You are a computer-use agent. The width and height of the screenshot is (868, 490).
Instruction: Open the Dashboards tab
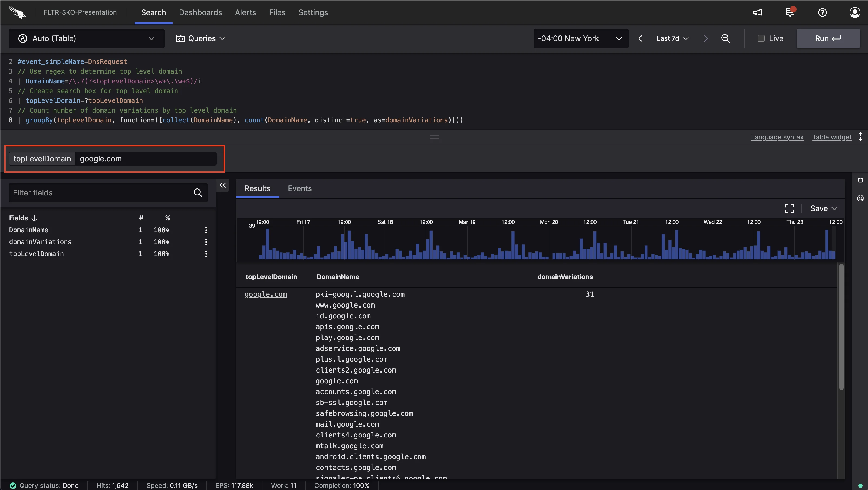pos(200,12)
